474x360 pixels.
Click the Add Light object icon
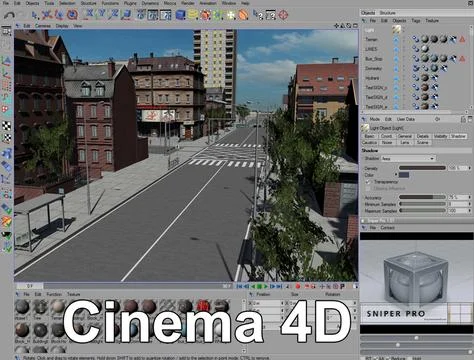(x=231, y=15)
